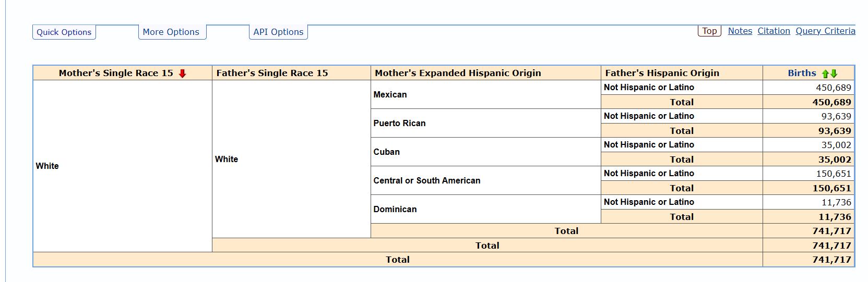868x282 pixels.
Task: Select the Dominican row label
Action: coord(395,210)
